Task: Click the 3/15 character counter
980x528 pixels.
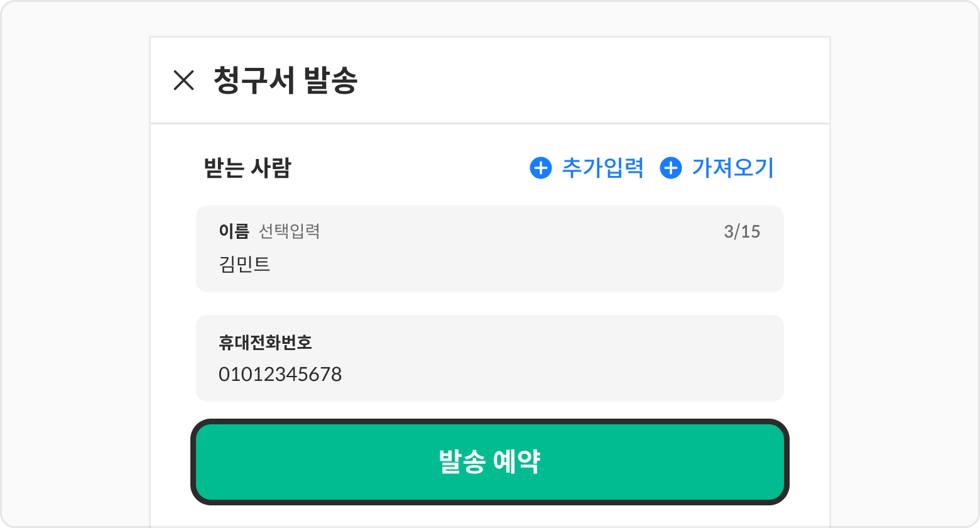Action: click(x=742, y=231)
